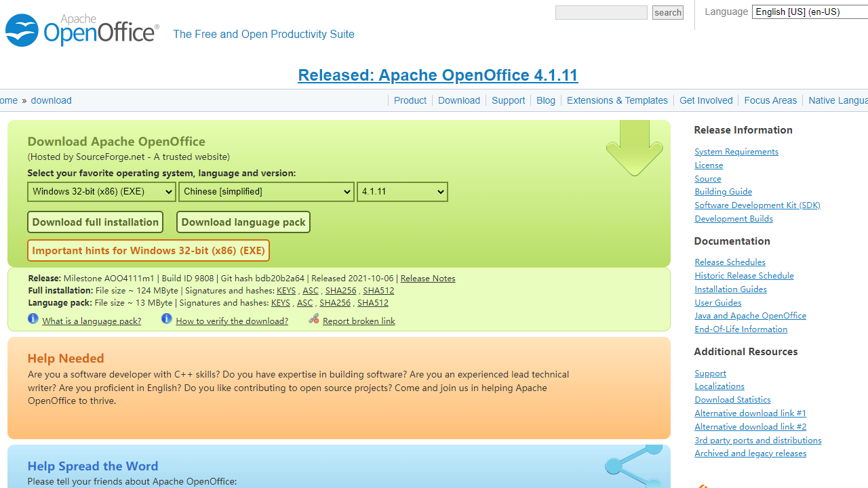Click the Help Needed heading

pyautogui.click(x=66, y=359)
